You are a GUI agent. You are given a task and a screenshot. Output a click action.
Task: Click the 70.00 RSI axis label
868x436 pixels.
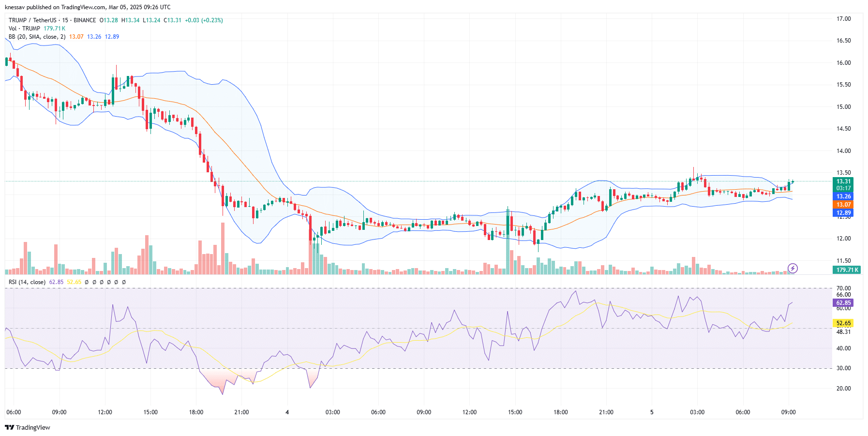pyautogui.click(x=844, y=288)
